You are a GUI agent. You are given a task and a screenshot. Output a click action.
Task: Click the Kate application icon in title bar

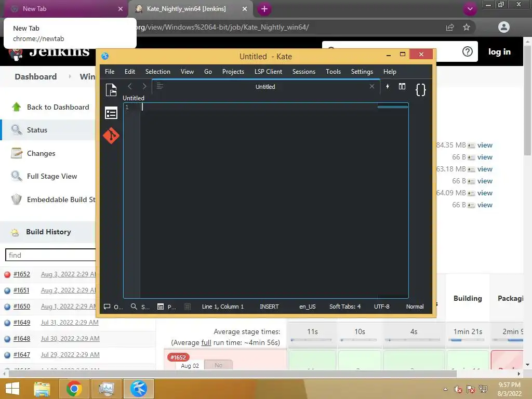click(x=105, y=56)
